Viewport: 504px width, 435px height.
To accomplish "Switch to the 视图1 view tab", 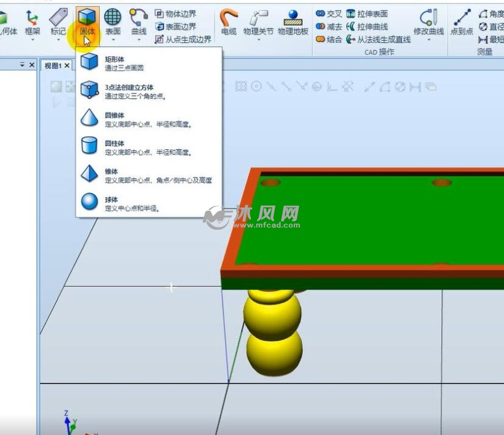I will coord(53,66).
